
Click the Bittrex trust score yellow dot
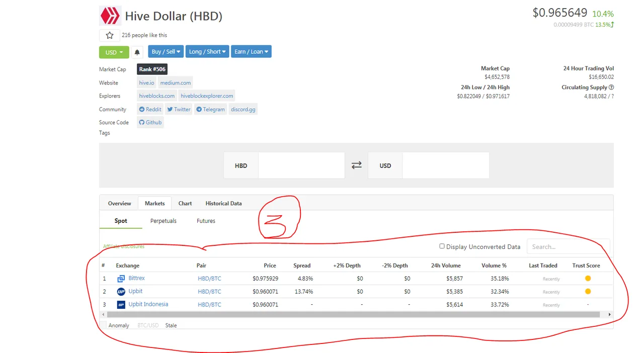pyautogui.click(x=588, y=279)
